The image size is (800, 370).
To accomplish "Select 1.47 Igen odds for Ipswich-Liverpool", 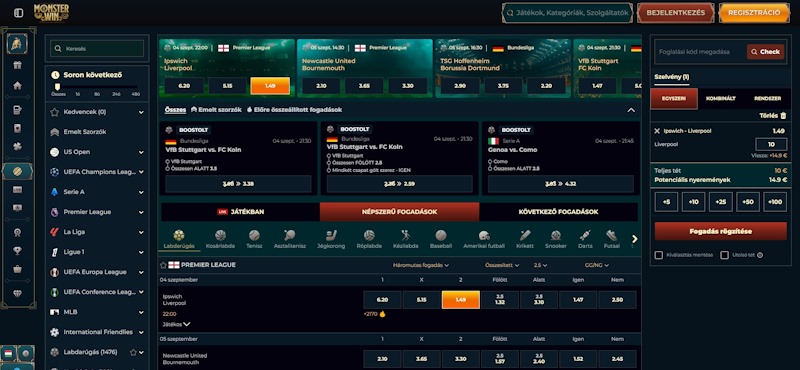I will (x=578, y=300).
